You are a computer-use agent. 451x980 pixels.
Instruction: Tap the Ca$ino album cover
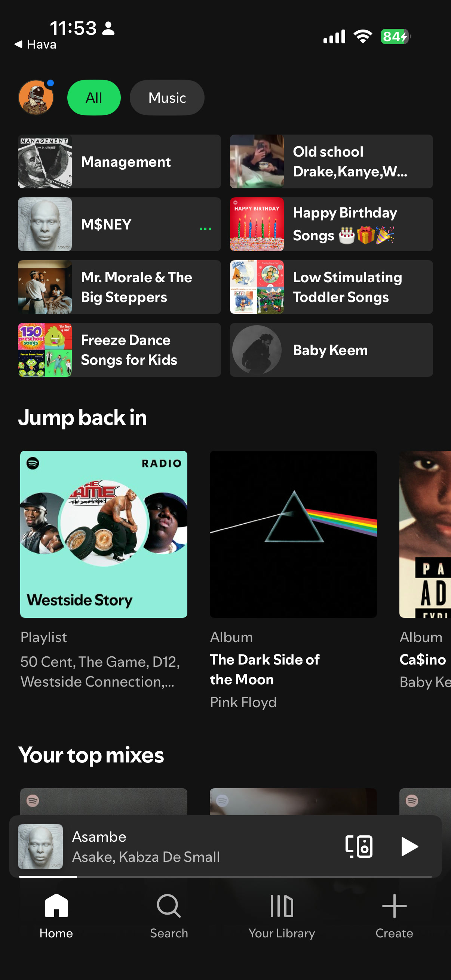(425, 534)
